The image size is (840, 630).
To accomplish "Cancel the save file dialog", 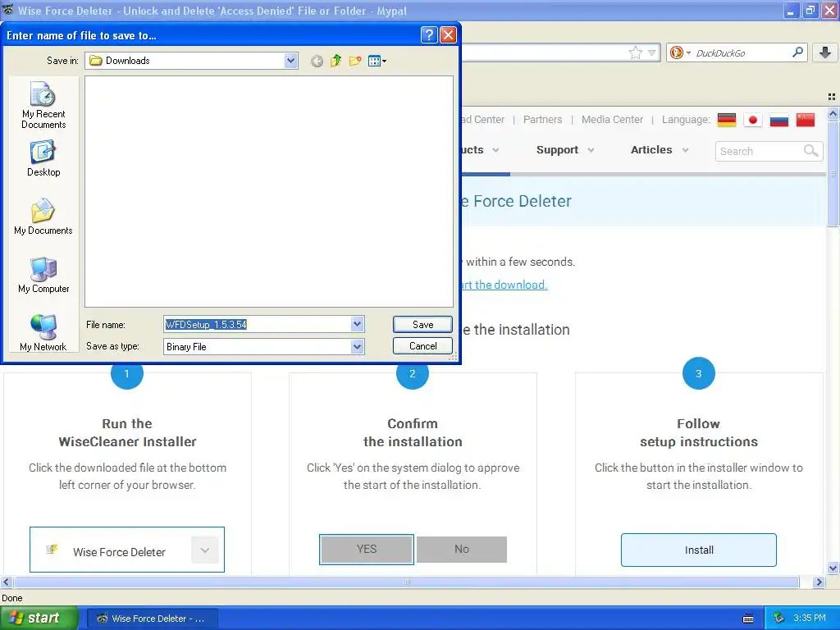I will pyautogui.click(x=422, y=346).
